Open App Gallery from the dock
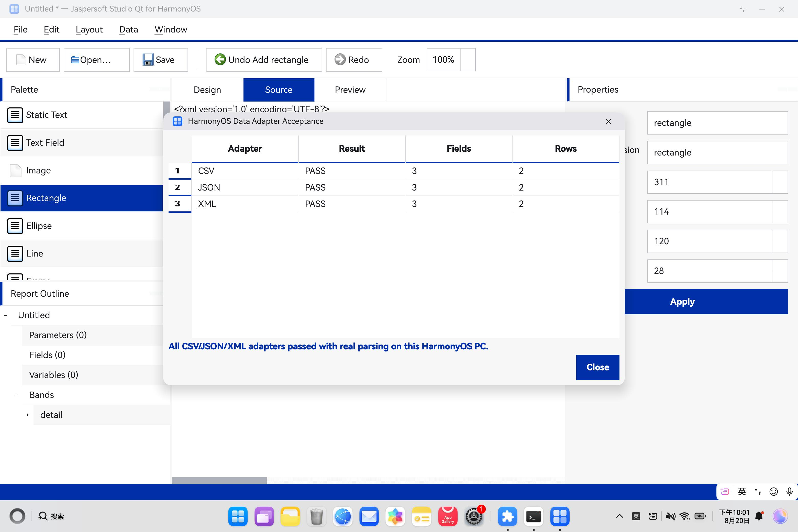798x532 pixels. click(448, 516)
